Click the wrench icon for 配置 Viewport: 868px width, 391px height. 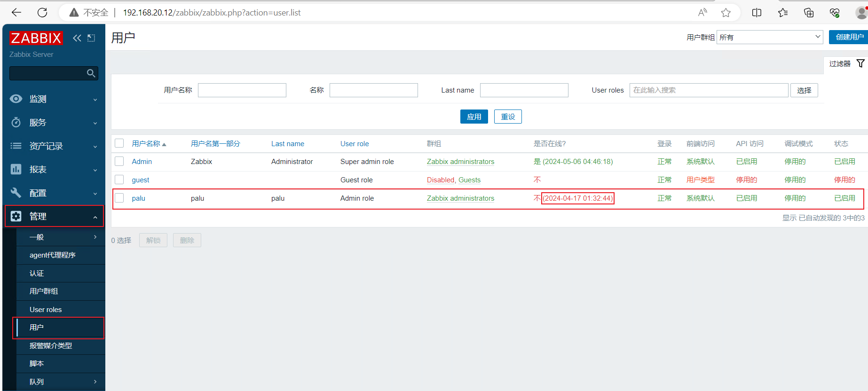[16, 193]
